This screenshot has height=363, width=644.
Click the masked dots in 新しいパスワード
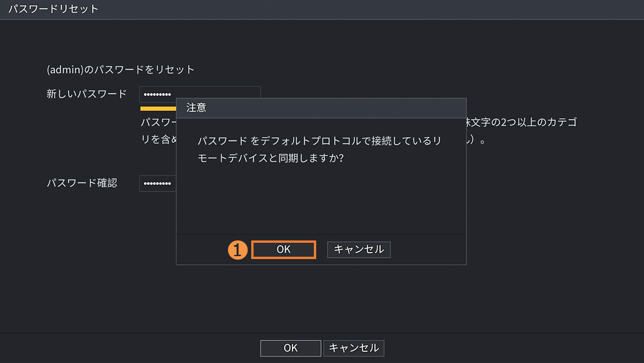tap(157, 95)
